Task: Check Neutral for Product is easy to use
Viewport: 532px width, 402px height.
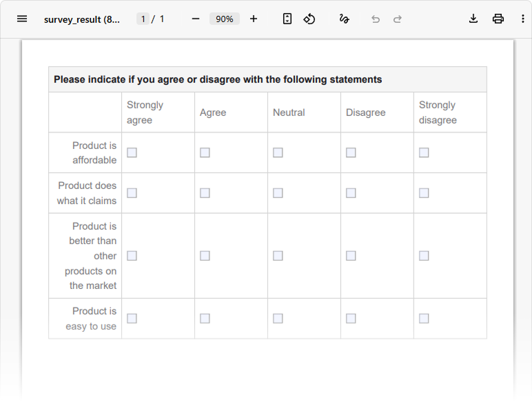Action: 278,319
